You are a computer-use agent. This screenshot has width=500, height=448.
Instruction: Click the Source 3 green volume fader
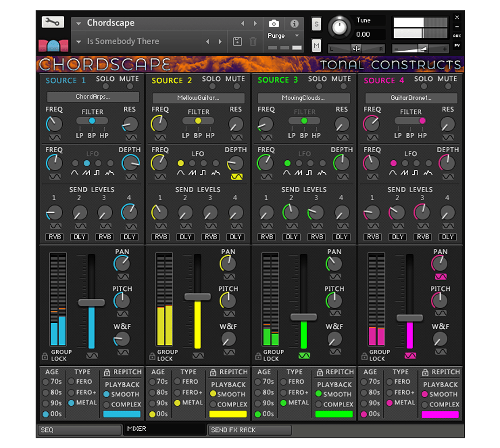coord(304,317)
